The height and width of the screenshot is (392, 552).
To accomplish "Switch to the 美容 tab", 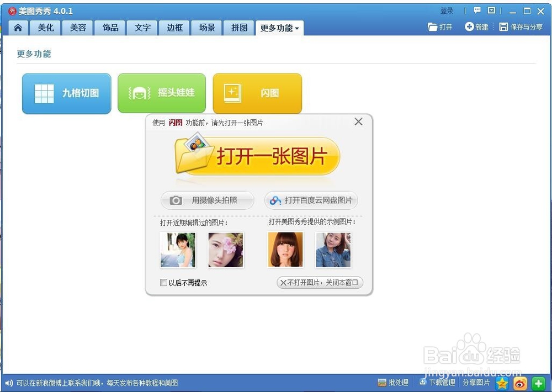I will [x=78, y=28].
